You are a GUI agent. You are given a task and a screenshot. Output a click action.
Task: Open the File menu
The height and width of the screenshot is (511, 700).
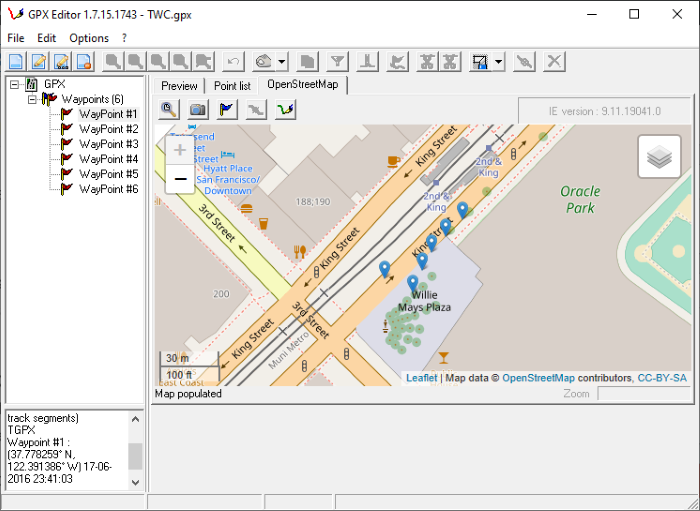tap(16, 38)
